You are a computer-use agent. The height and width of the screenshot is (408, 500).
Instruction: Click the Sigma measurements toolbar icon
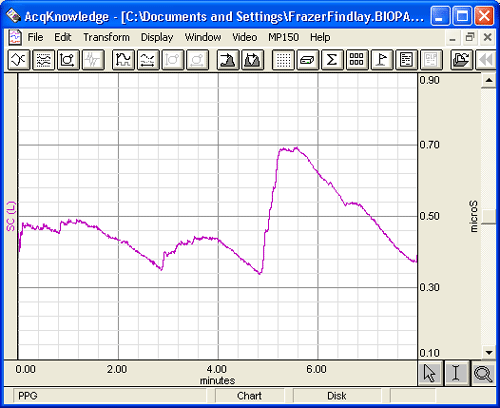pyautogui.click(x=332, y=60)
